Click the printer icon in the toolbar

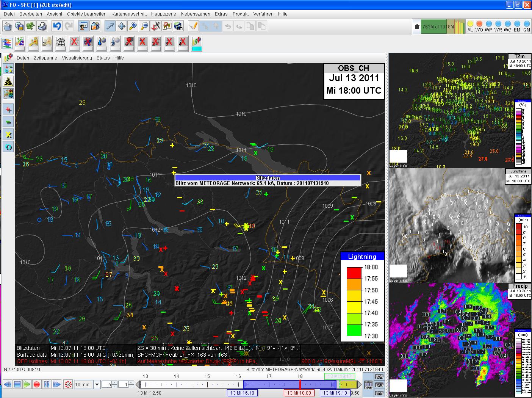tap(42, 26)
